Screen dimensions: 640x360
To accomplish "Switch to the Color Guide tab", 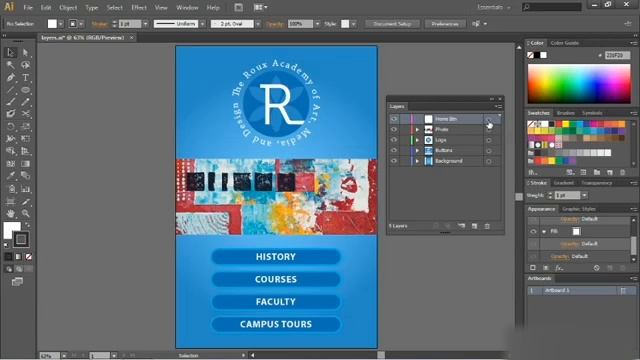I will pyautogui.click(x=564, y=43).
